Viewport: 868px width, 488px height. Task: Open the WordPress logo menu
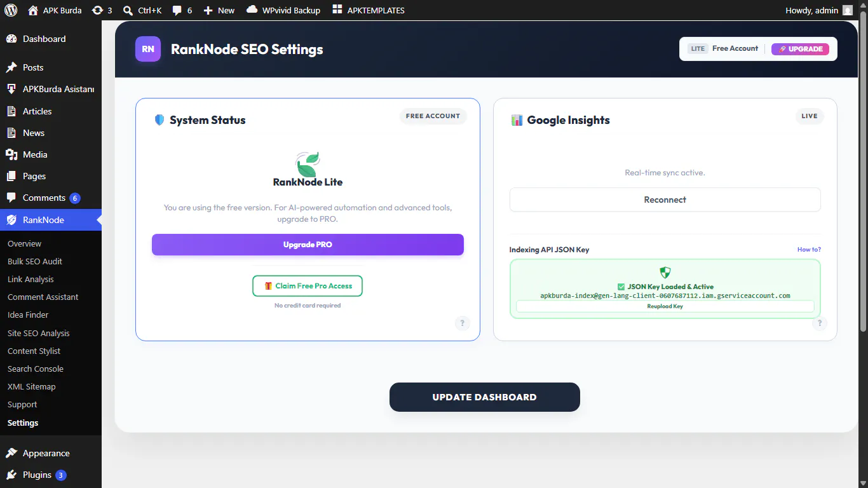(x=11, y=10)
